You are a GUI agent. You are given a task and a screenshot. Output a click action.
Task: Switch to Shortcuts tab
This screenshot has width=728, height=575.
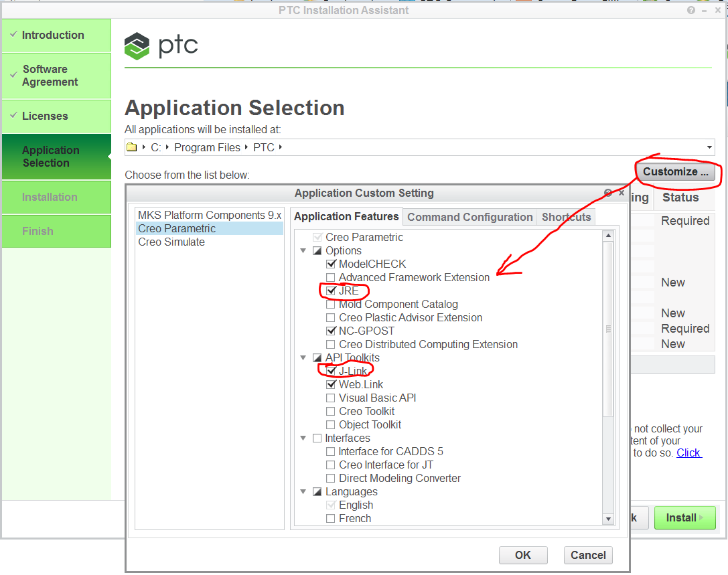coord(566,217)
